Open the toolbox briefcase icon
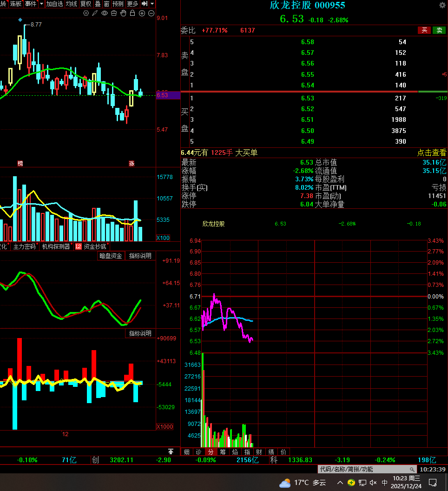This screenshot has height=491, width=448. coord(114,13)
